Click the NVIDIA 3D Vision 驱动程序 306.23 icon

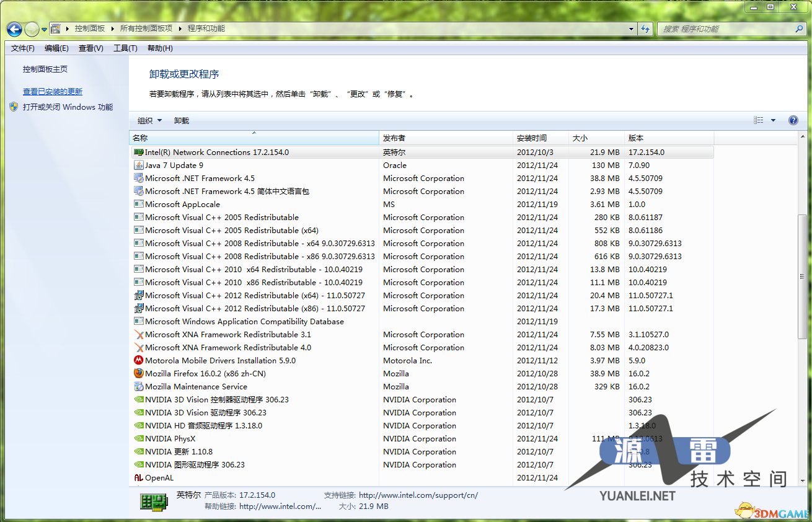click(x=139, y=413)
